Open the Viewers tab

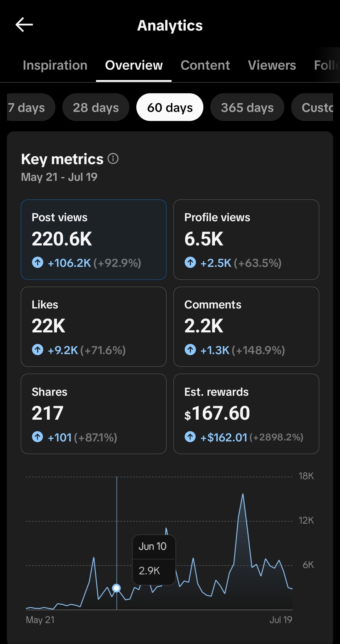[x=272, y=65]
